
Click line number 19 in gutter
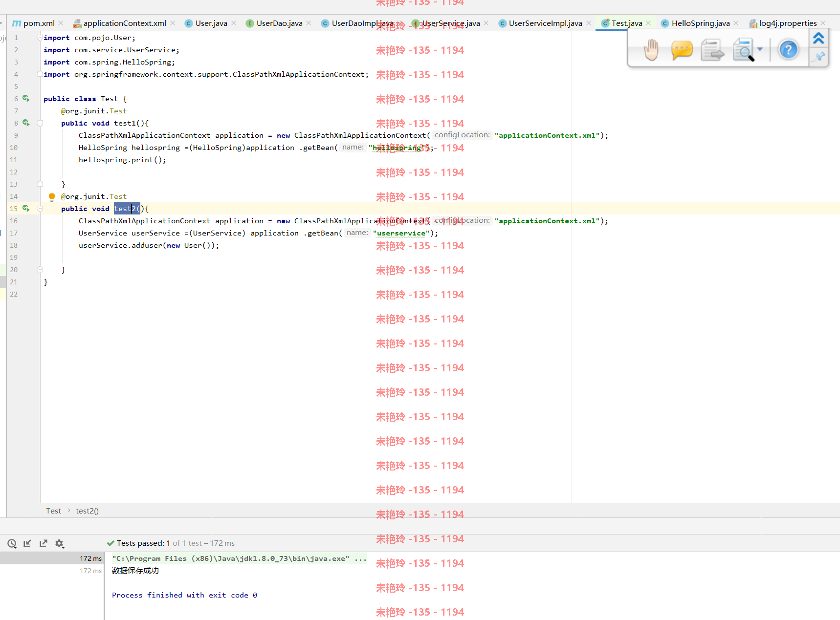(14, 257)
